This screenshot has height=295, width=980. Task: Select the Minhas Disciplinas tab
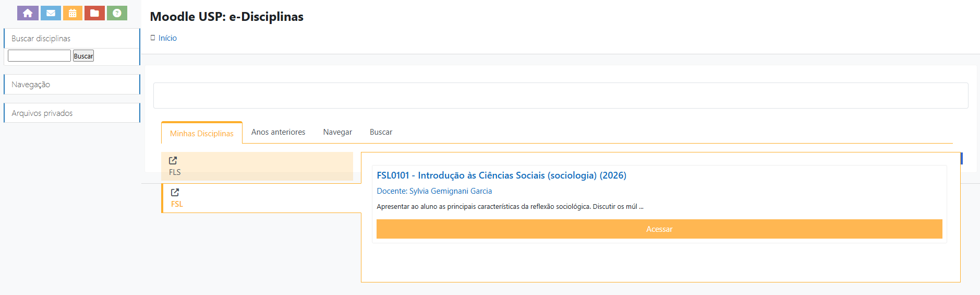coord(202,134)
